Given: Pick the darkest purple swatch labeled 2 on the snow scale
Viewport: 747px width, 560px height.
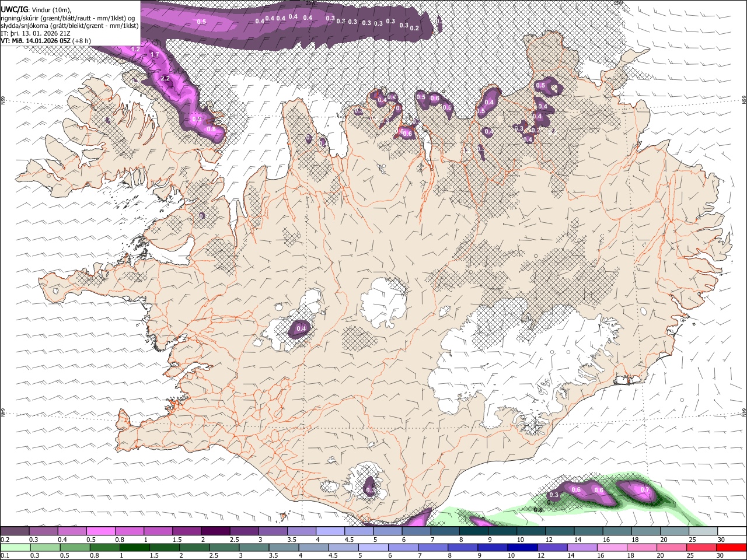Looking at the screenshot, I should (215, 531).
